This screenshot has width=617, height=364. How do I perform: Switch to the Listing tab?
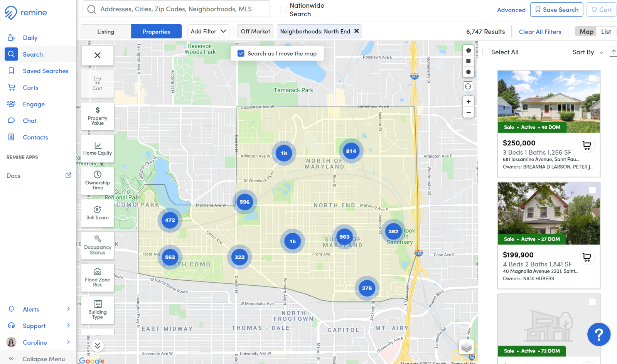(x=106, y=32)
